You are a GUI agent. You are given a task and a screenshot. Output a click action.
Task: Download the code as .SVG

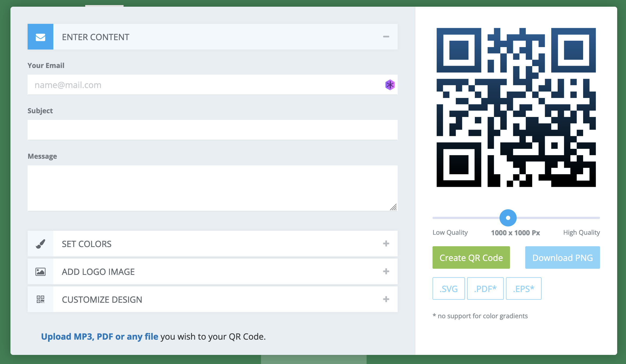point(448,289)
